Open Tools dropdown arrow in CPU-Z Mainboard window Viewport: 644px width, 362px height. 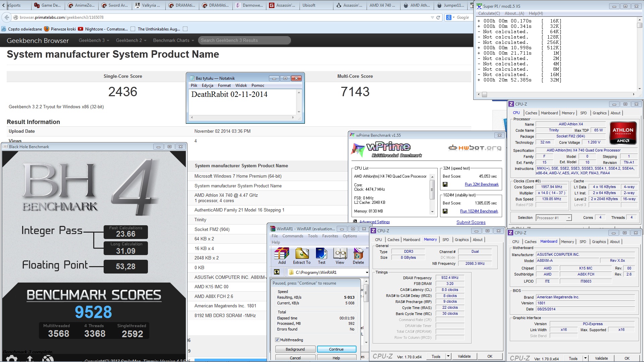tap(585, 358)
